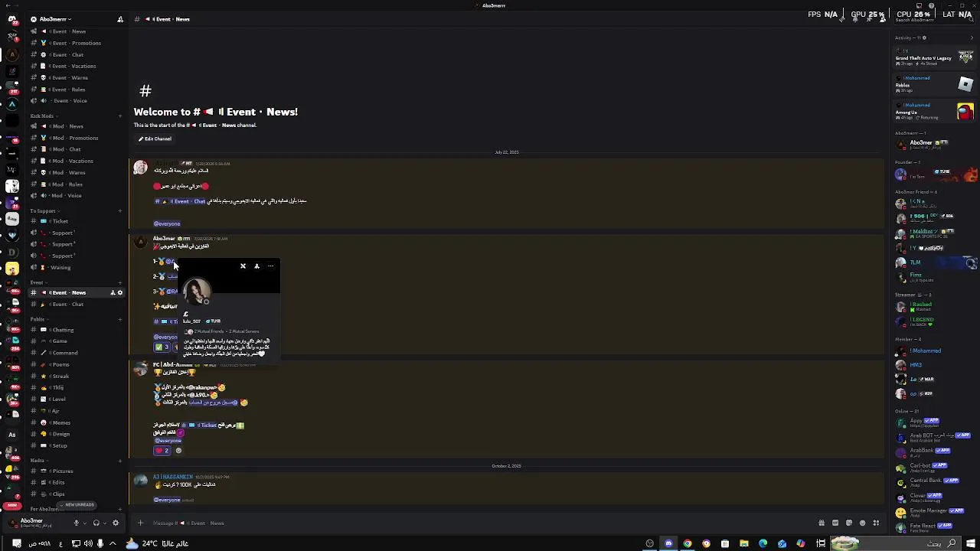The image size is (980, 551).
Task: Add a reaction next to the heart
Action: click(x=178, y=451)
